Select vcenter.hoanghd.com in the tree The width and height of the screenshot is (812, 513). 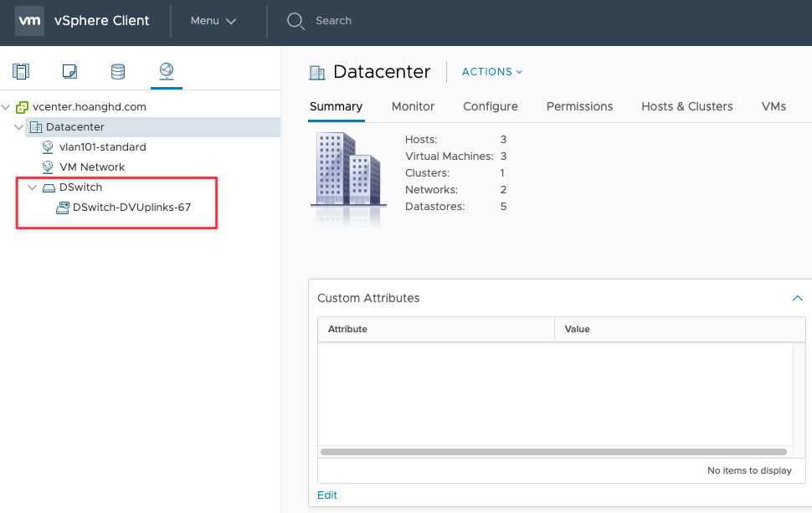89,107
